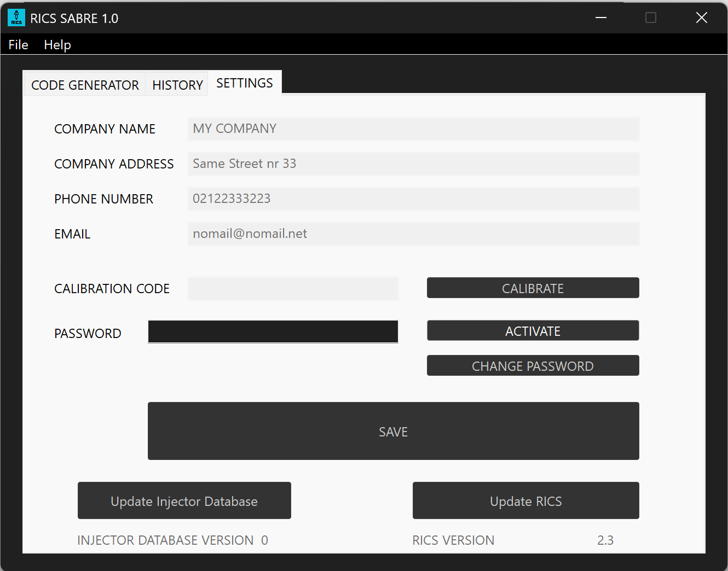The width and height of the screenshot is (728, 571).
Task: Click the CALIBRATE button
Action: click(x=533, y=288)
